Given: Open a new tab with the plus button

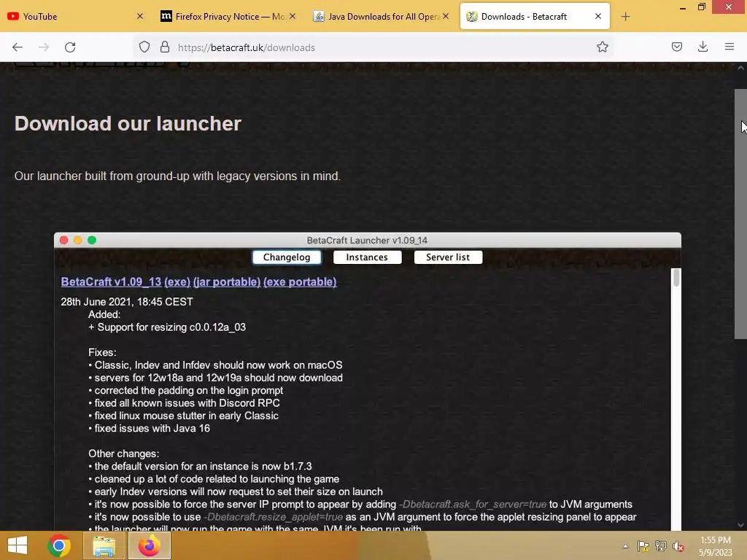Looking at the screenshot, I should (x=625, y=17).
